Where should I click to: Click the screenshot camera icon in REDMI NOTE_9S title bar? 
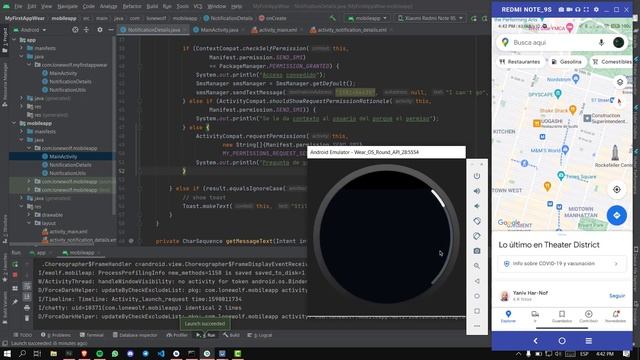click(x=561, y=9)
